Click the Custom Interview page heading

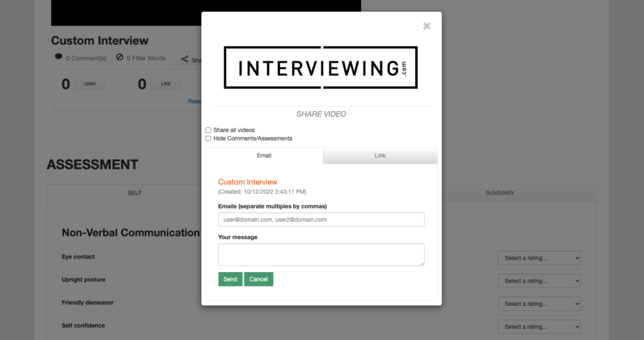100,41
